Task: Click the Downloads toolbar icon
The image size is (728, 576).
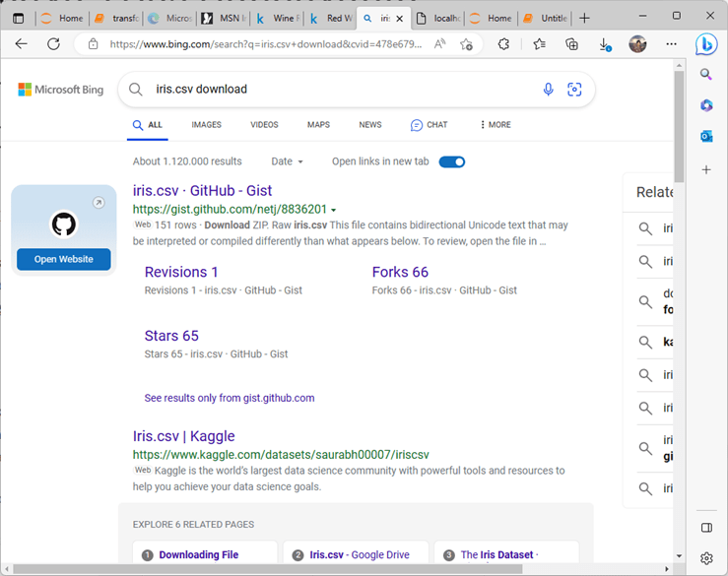Action: click(605, 44)
